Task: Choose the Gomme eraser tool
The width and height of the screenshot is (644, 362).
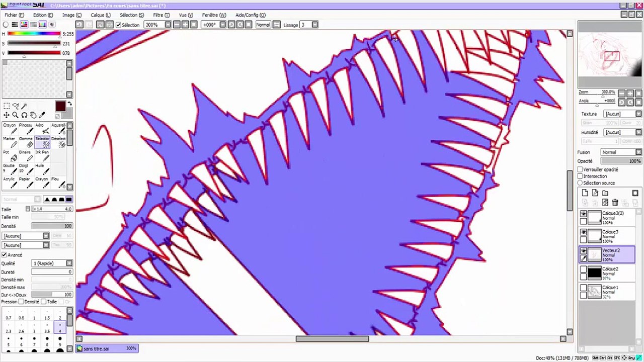Action: point(26,142)
